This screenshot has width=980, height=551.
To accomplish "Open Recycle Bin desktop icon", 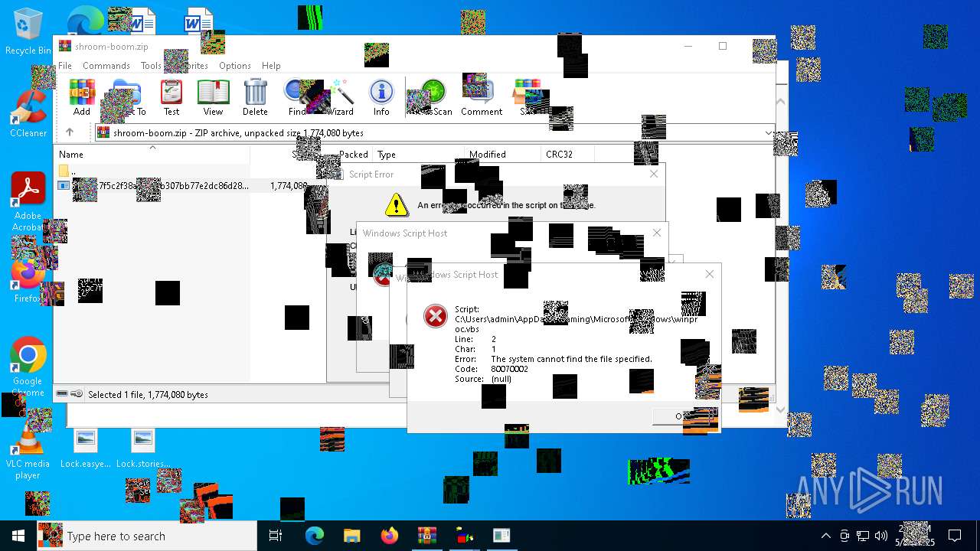I will pyautogui.click(x=28, y=32).
